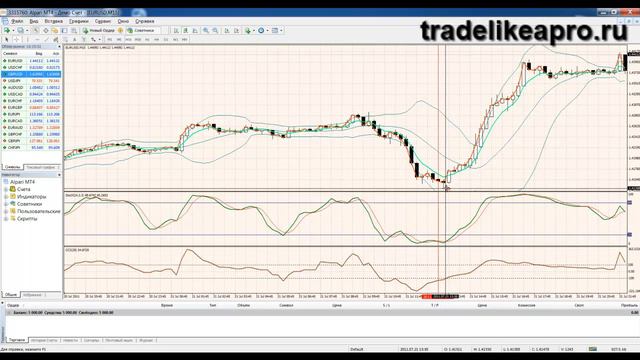Select the arrows drawing tool
The width and height of the screenshot is (640, 360).
point(93,40)
